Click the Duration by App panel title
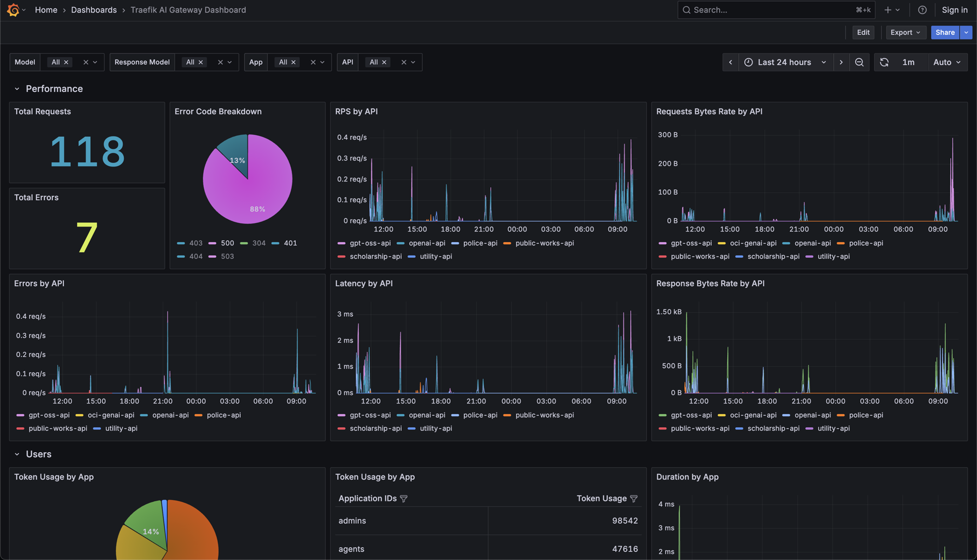Viewport: 977px width, 560px height. (x=687, y=477)
